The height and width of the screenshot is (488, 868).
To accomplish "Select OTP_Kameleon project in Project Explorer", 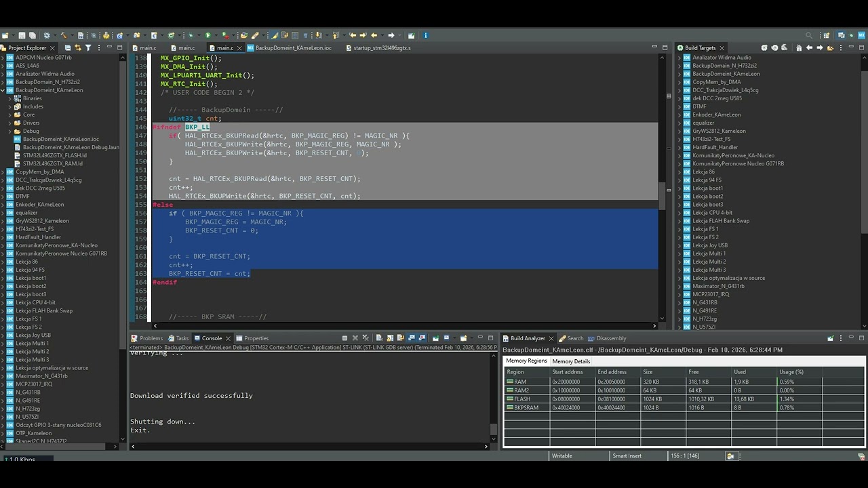I will point(33,433).
